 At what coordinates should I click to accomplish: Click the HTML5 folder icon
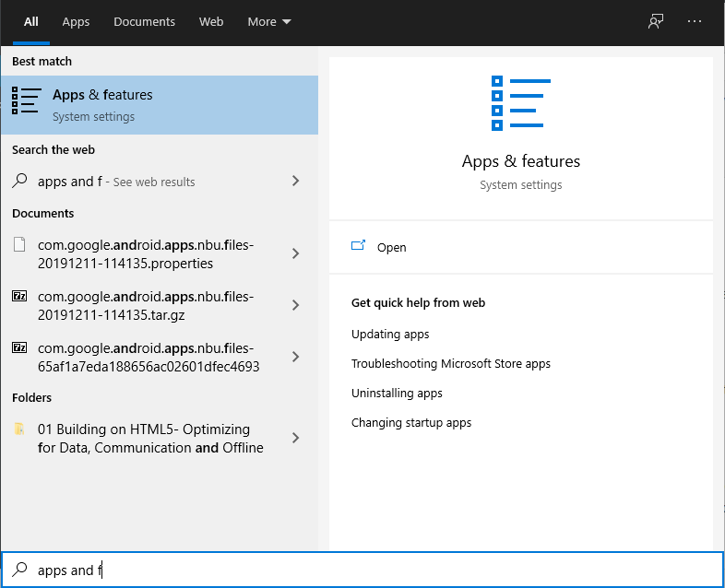pos(19,429)
